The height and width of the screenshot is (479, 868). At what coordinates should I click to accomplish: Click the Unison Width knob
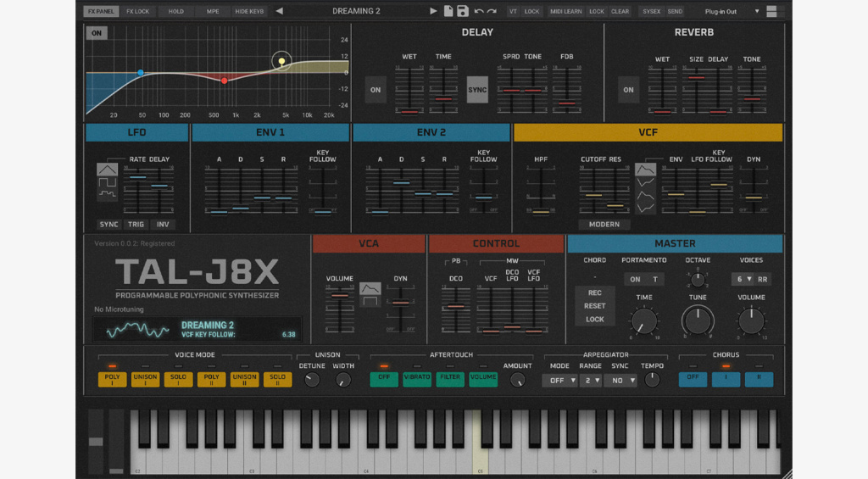343,379
